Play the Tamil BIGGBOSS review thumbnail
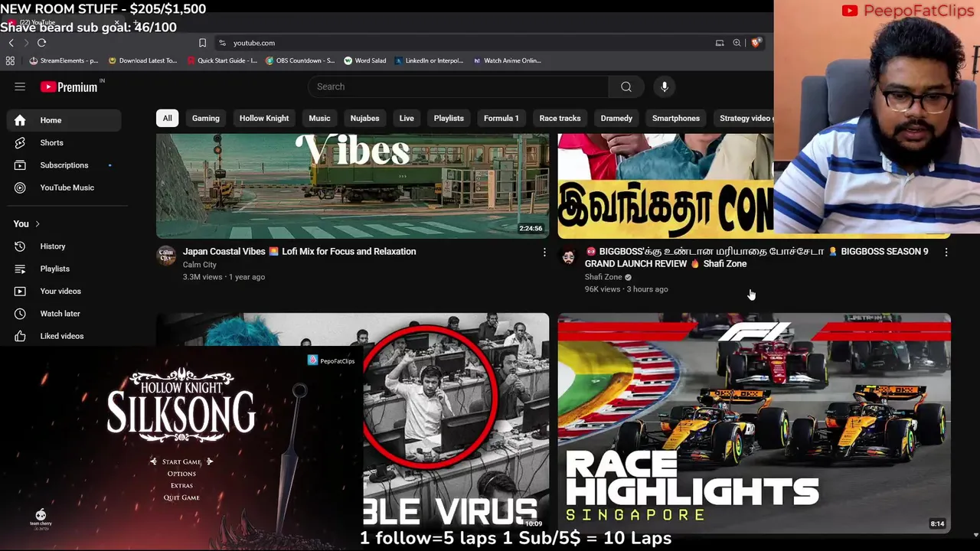Viewport: 980px width, 551px height. click(665, 186)
